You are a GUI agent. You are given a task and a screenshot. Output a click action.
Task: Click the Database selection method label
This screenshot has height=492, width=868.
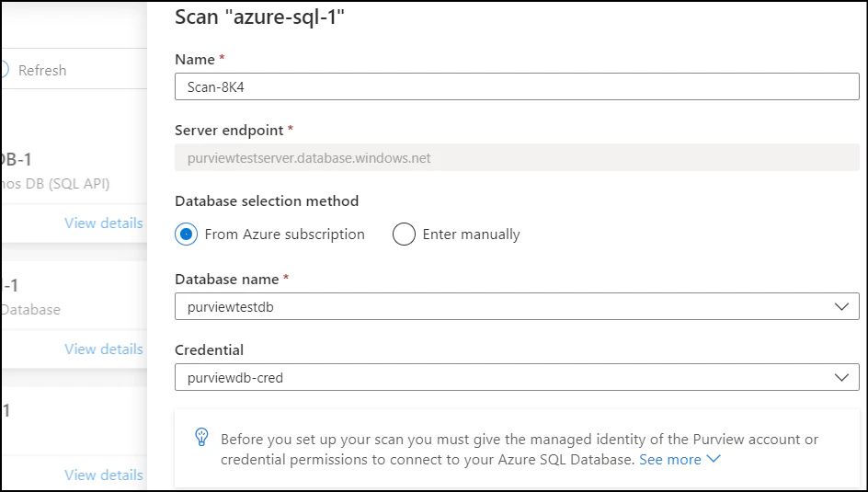pos(267,200)
